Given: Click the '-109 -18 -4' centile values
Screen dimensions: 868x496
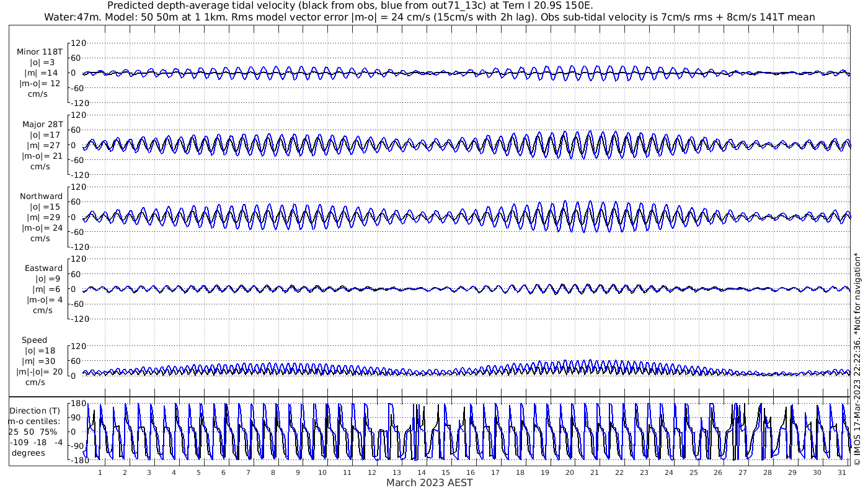Looking at the screenshot, I should coord(36,443).
